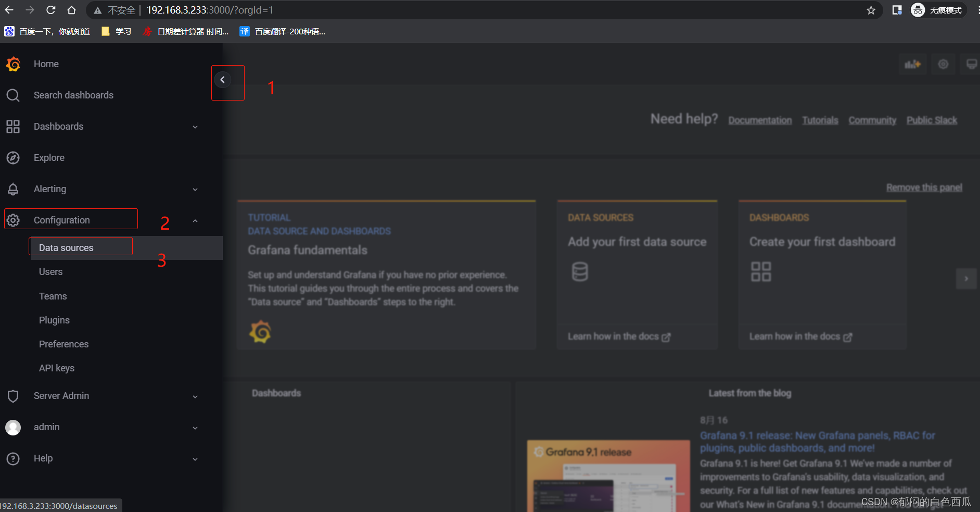Viewport: 980px width, 512px height.
Task: Click the browser side panel icon
Action: 897,10
